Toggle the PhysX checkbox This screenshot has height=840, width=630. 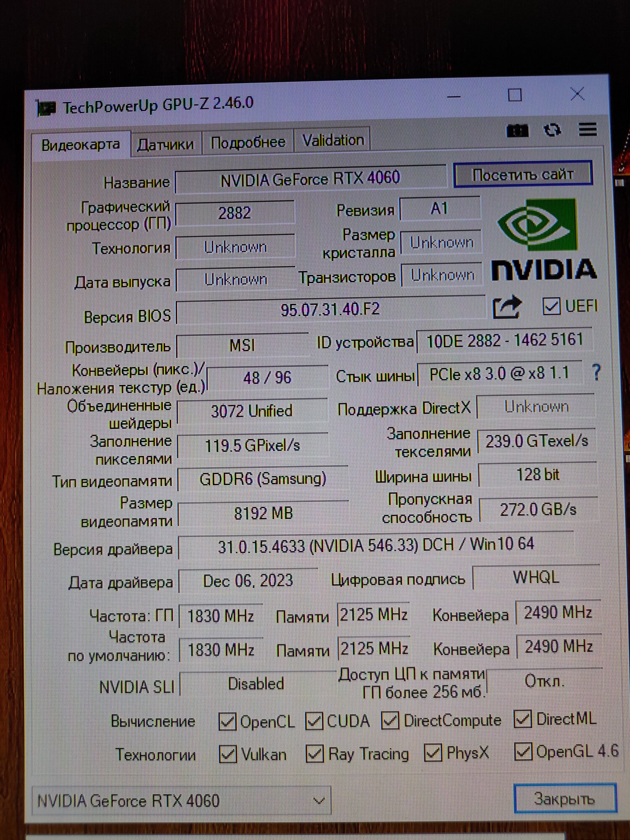click(433, 753)
